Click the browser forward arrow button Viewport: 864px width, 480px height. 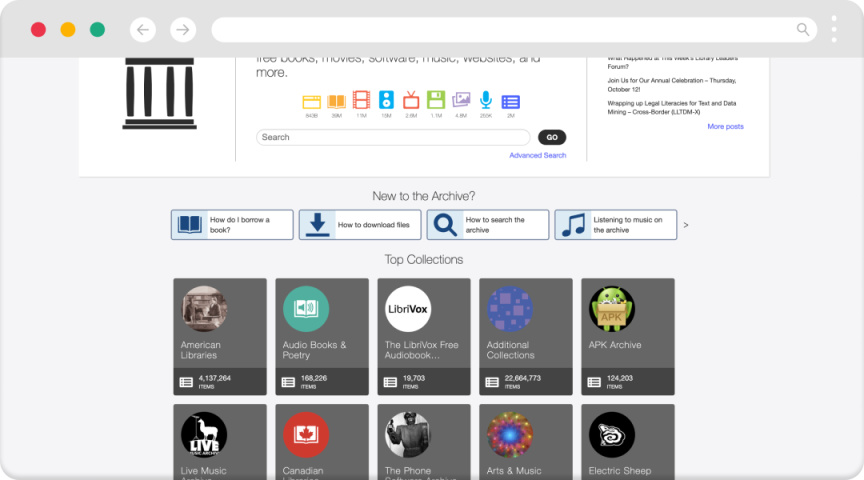coord(183,30)
